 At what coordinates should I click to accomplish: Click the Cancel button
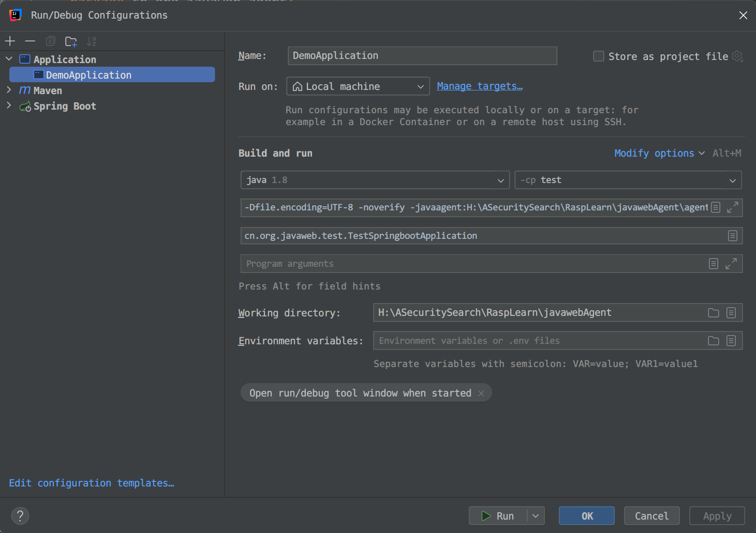[651, 516]
